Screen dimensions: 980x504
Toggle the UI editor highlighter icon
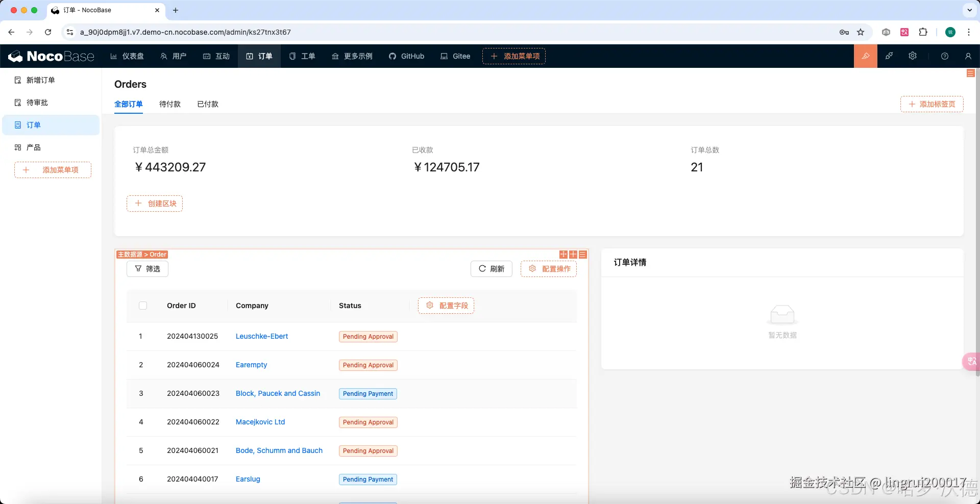pos(866,56)
